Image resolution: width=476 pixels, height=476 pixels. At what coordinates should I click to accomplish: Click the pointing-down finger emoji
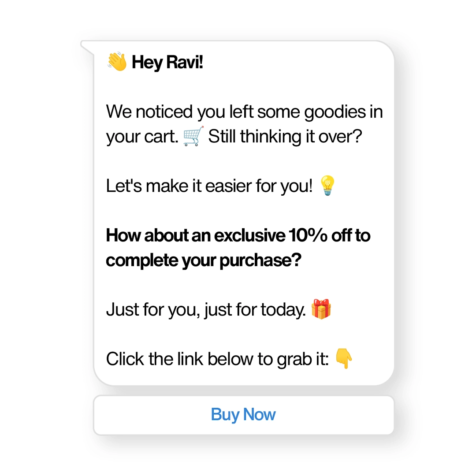coord(343,359)
